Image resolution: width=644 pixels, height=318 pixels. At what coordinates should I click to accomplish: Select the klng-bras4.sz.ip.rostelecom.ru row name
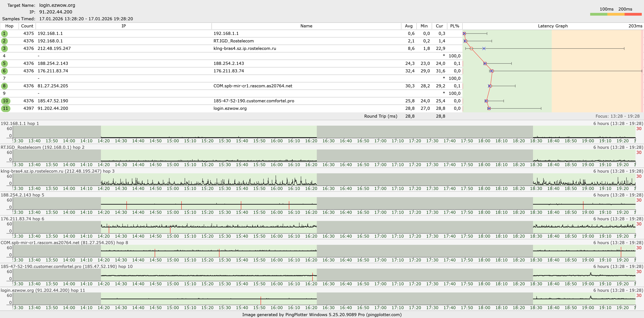pyautogui.click(x=244, y=49)
